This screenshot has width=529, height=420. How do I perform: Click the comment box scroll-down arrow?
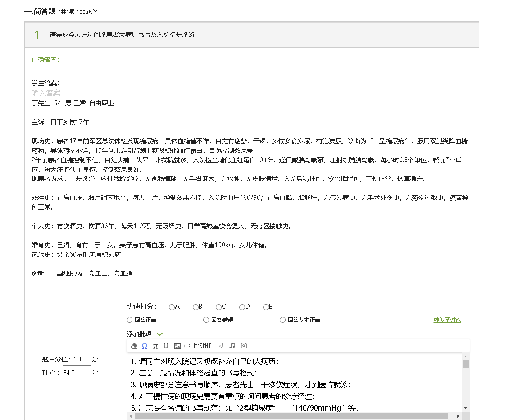point(466,408)
